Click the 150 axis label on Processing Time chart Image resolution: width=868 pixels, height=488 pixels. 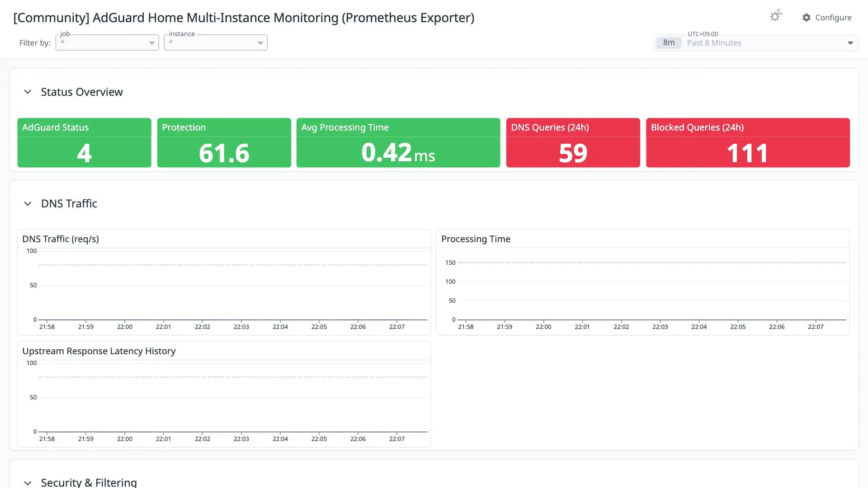(x=450, y=263)
